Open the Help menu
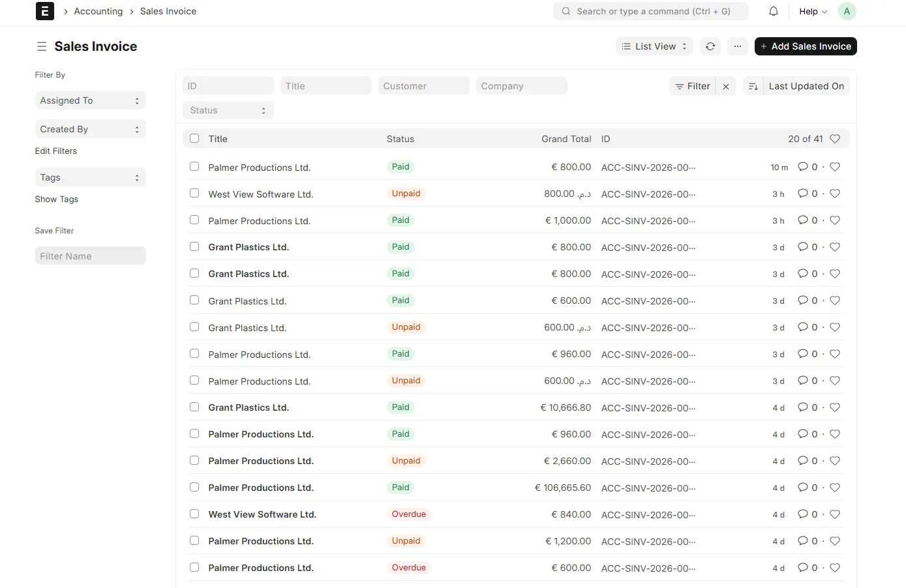 click(813, 11)
